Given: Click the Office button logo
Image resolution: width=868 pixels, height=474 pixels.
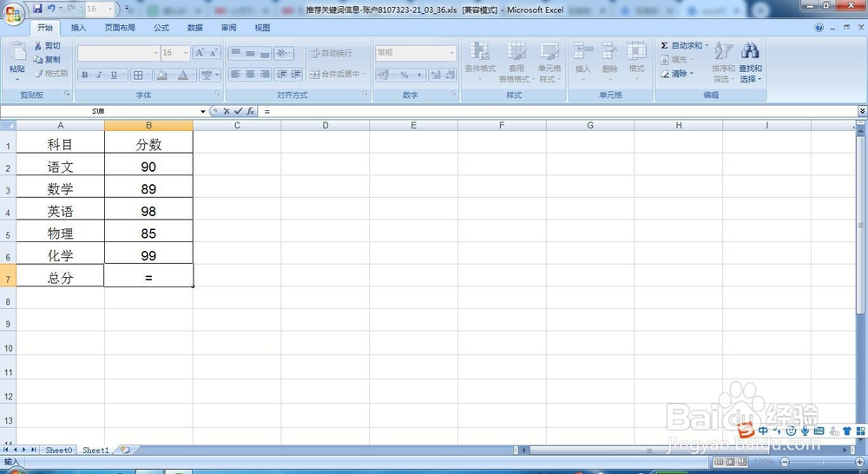Looking at the screenshot, I should (x=13, y=13).
